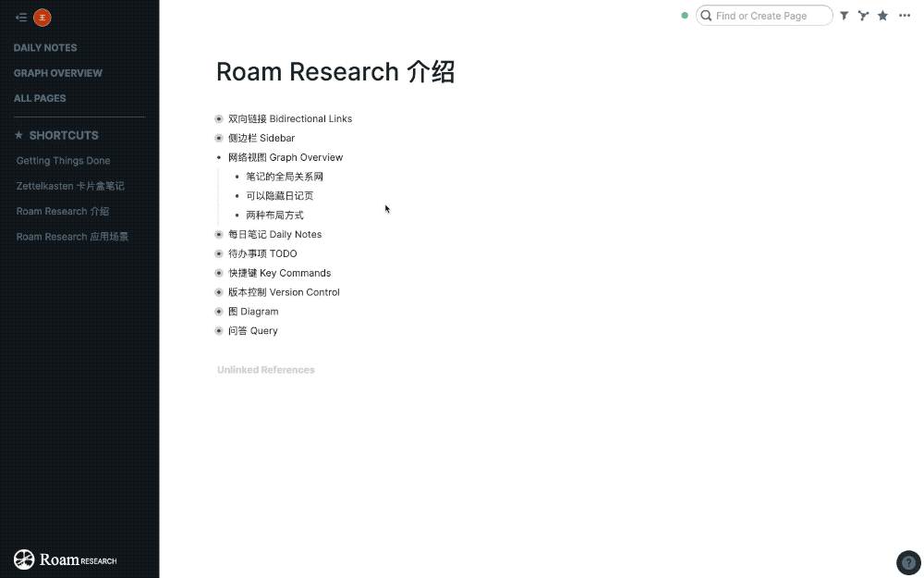Screen dimensions: 924x578
Task: Click the text 侧边栏 Sidebar
Action: [261, 138]
